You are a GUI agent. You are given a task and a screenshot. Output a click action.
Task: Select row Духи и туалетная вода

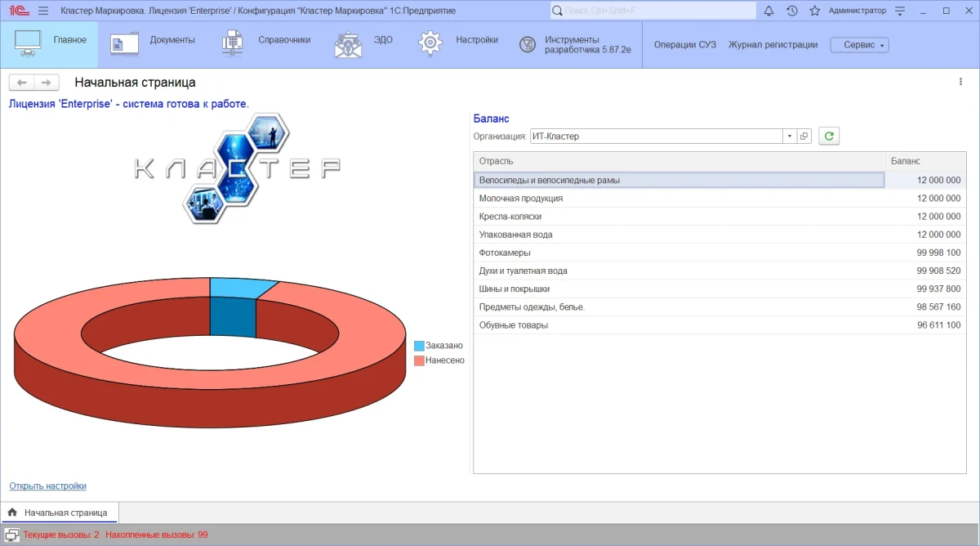(x=719, y=271)
